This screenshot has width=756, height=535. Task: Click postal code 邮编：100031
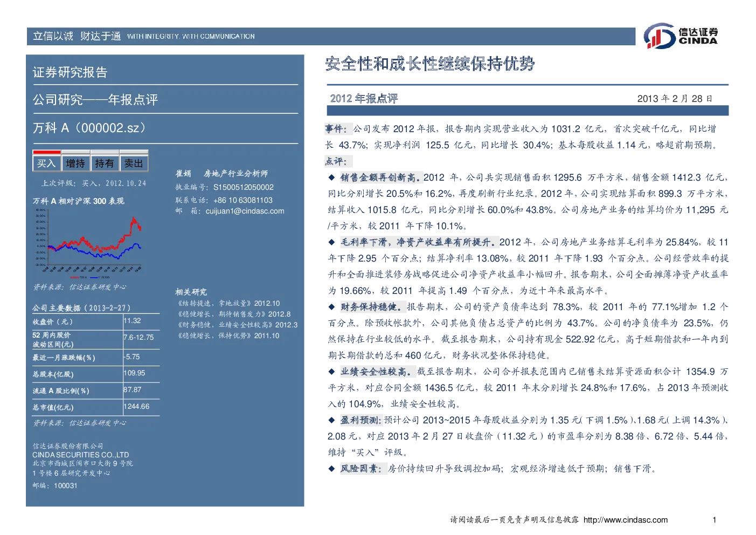(x=55, y=485)
